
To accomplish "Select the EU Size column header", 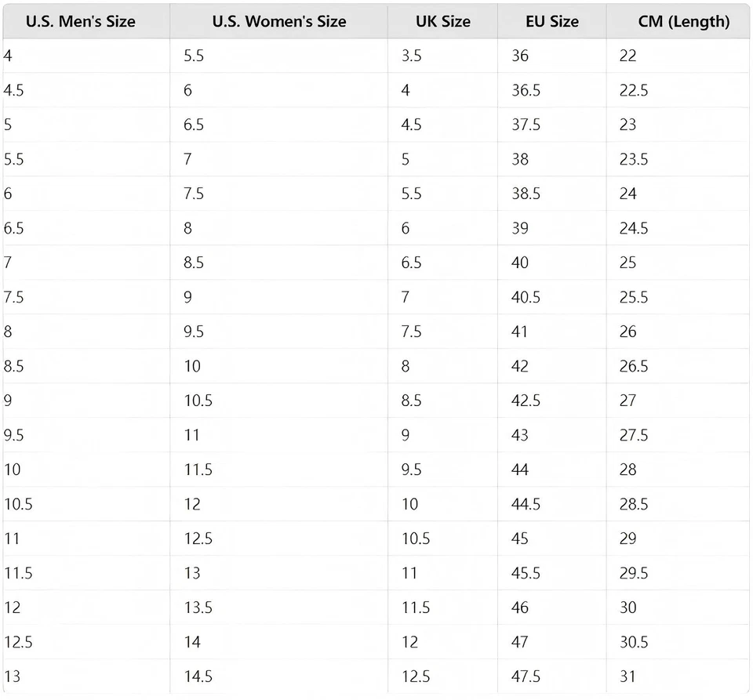I will (552, 21).
